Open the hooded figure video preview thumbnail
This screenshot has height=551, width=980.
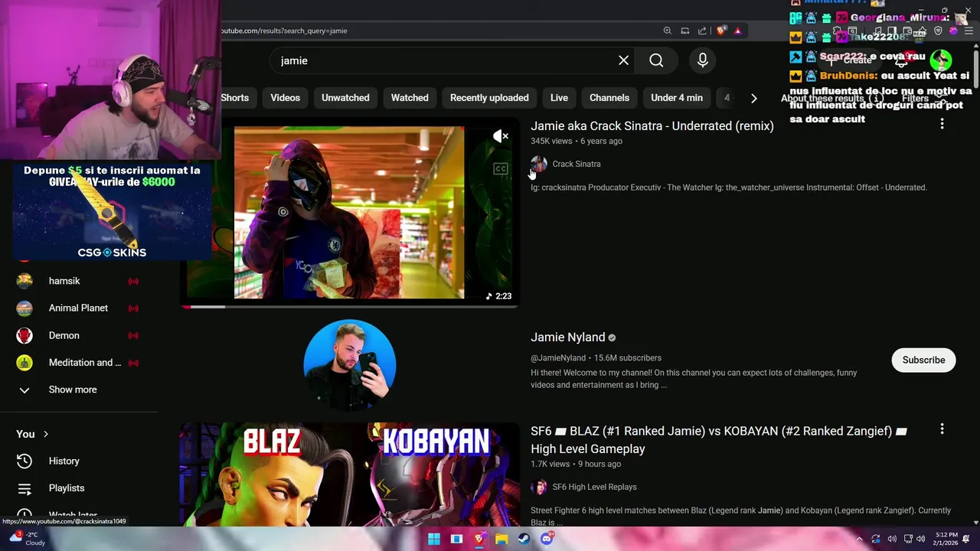(x=349, y=212)
